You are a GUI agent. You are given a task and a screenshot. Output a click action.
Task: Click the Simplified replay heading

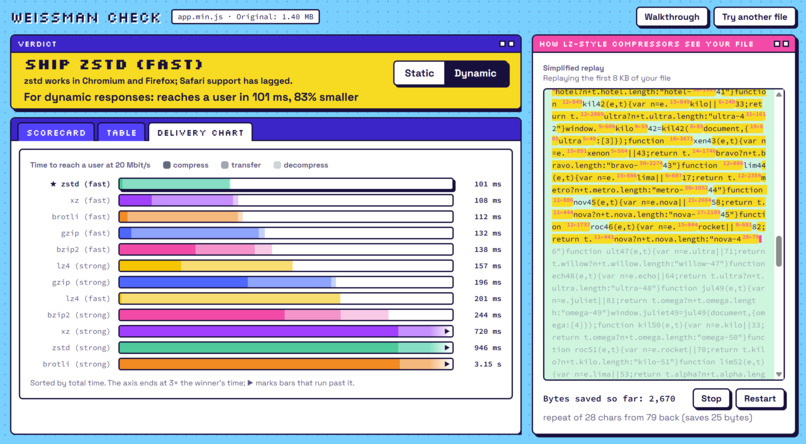574,68
